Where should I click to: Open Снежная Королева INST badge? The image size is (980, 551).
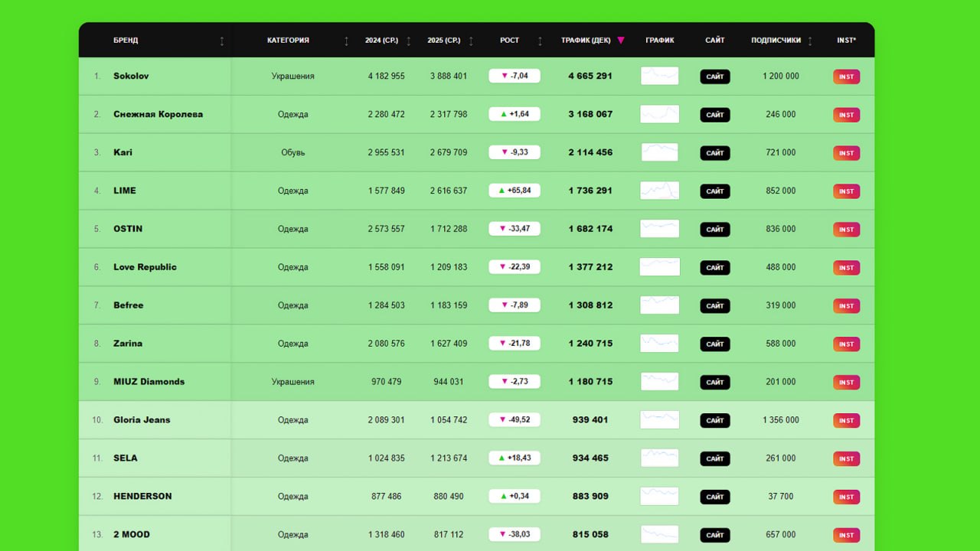[846, 115]
